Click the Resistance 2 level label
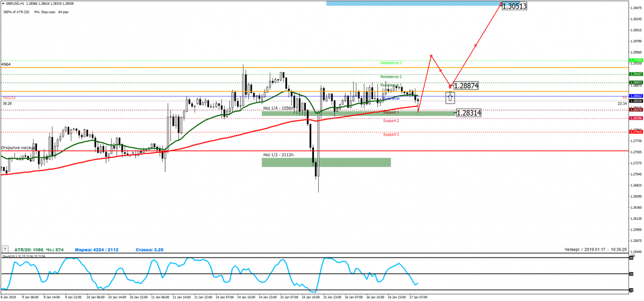 coord(391,77)
